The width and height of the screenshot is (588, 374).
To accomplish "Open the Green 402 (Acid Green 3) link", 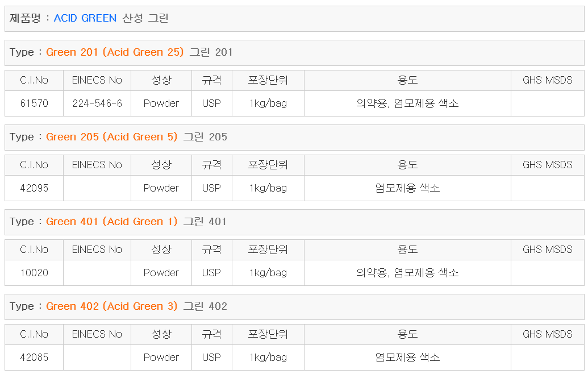I will click(x=112, y=306).
